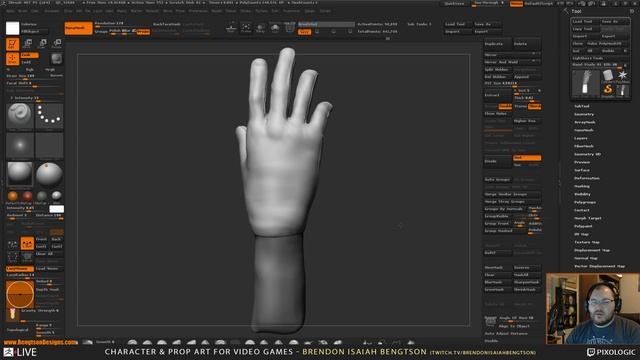
Task: Activate the Edit mode icon
Action: [x=13, y=44]
